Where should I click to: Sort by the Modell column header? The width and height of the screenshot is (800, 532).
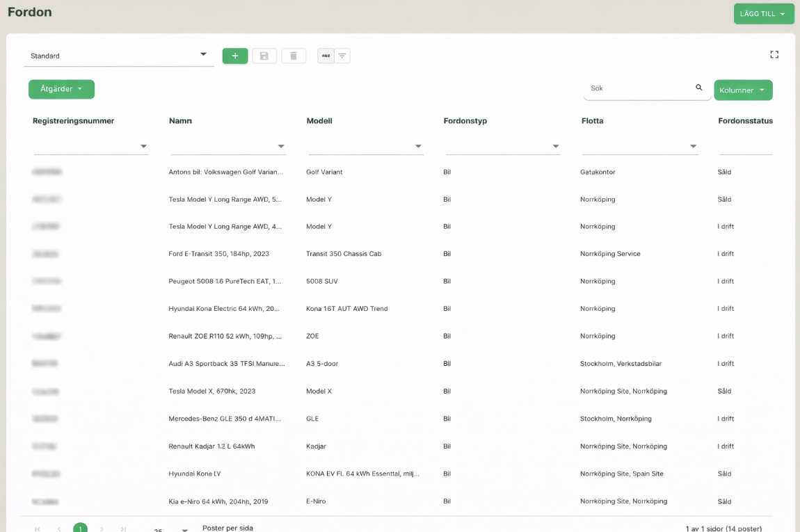click(319, 121)
